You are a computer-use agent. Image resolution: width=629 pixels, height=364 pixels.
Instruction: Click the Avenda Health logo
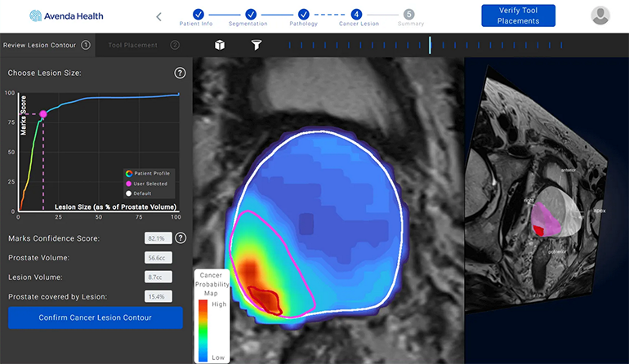coord(65,16)
